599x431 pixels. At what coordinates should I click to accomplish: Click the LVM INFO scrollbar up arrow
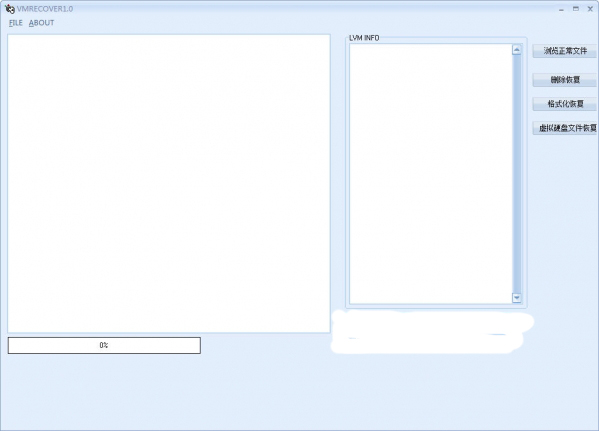516,50
